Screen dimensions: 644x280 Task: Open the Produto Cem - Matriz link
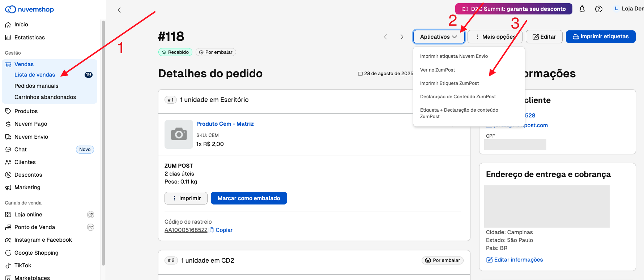coord(225,124)
